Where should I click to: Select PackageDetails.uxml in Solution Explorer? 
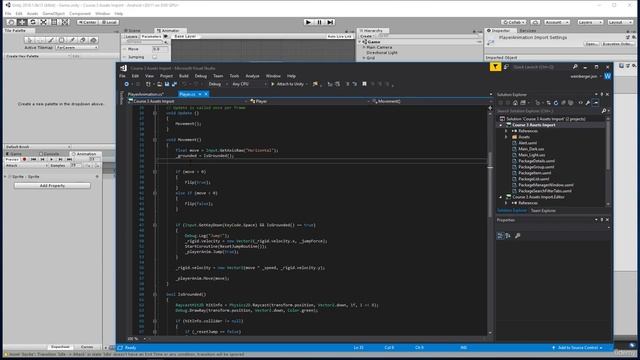[536, 161]
